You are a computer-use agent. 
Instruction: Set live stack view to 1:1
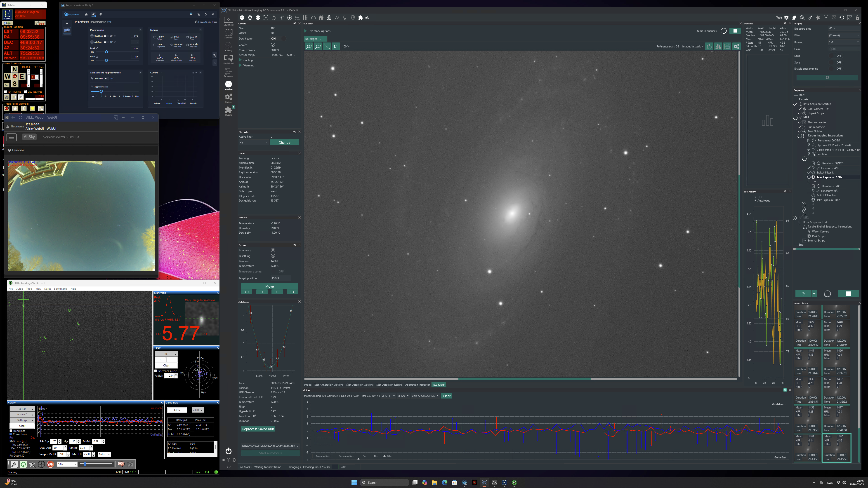336,47
